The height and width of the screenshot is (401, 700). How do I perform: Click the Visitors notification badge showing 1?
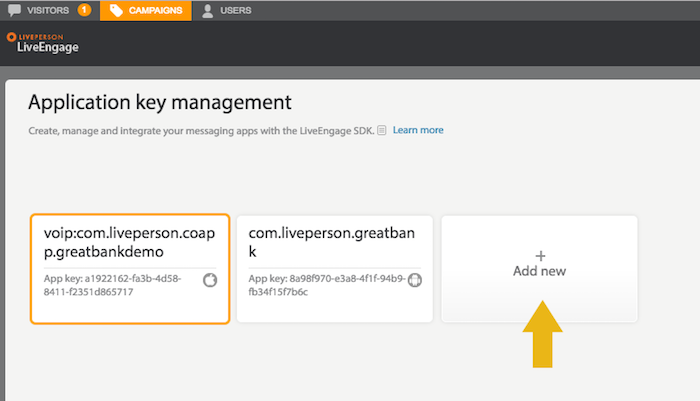[x=84, y=10]
